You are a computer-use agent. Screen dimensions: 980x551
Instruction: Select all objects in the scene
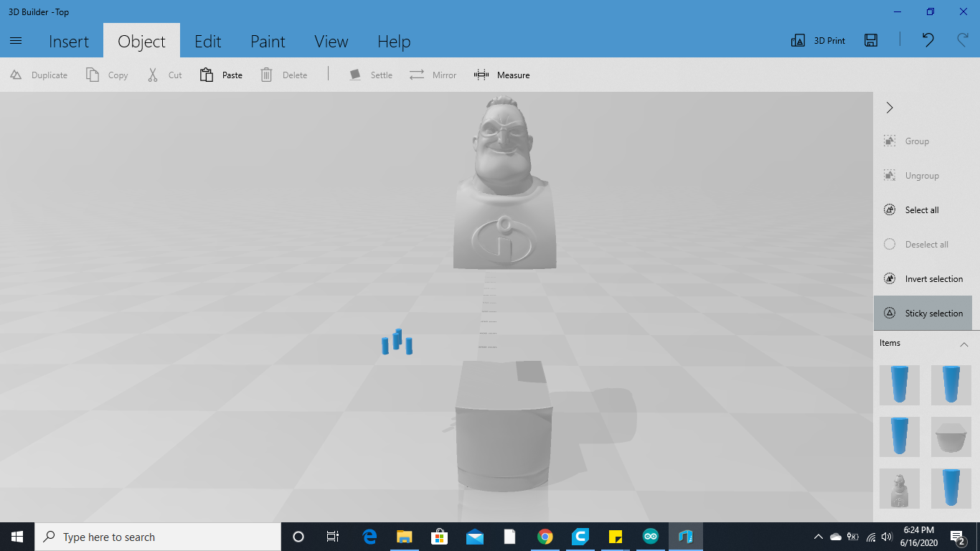pos(915,209)
